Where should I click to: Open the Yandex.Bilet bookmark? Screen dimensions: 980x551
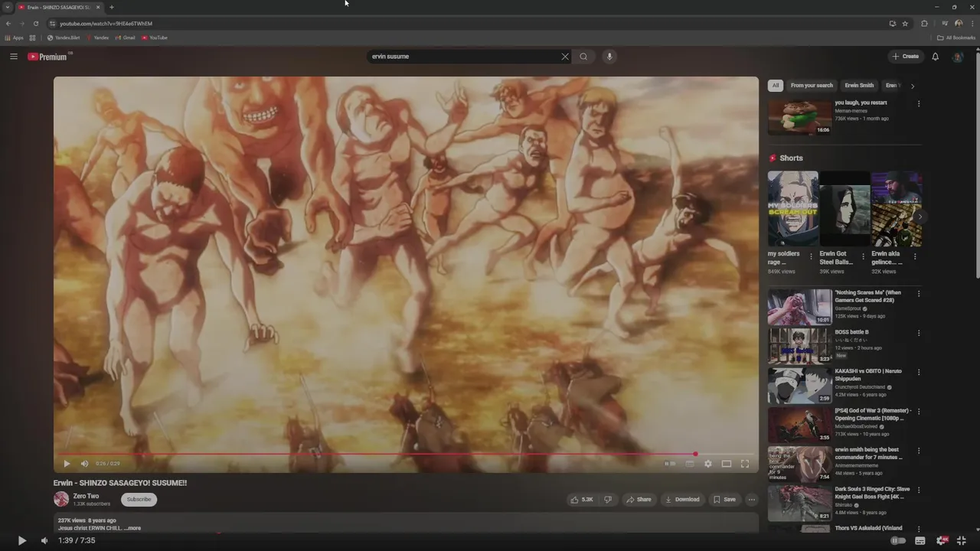pos(64,37)
